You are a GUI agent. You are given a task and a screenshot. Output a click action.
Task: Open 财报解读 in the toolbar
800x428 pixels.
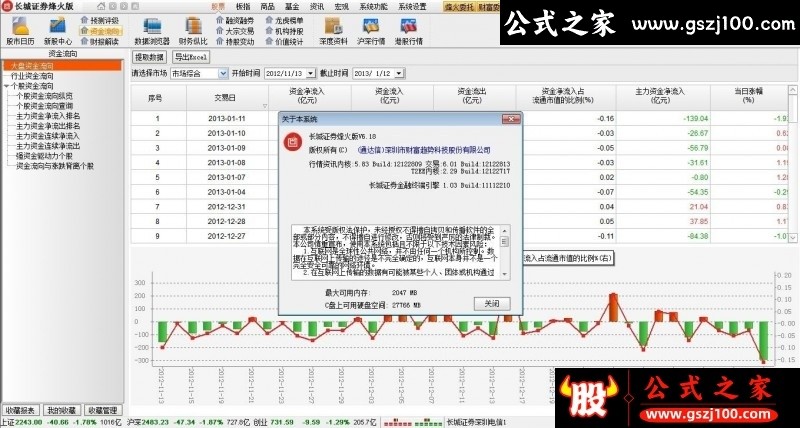tap(100, 42)
